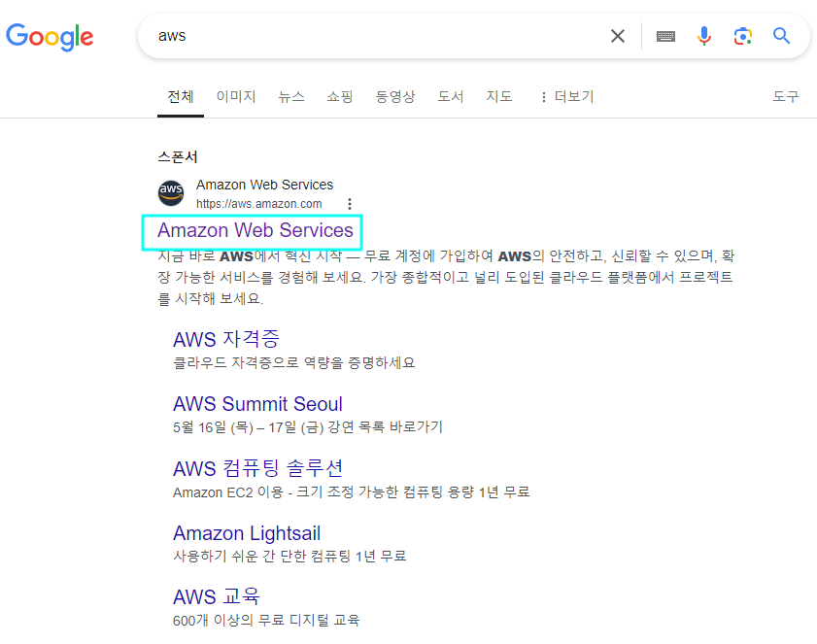
Task: Open the on-screen keyboard input tool
Action: click(665, 36)
